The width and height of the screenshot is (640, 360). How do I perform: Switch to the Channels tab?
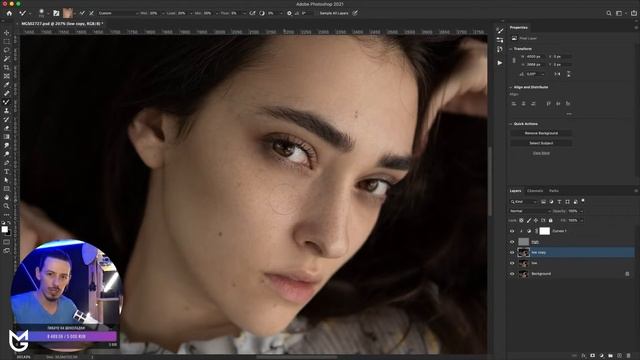tap(535, 191)
